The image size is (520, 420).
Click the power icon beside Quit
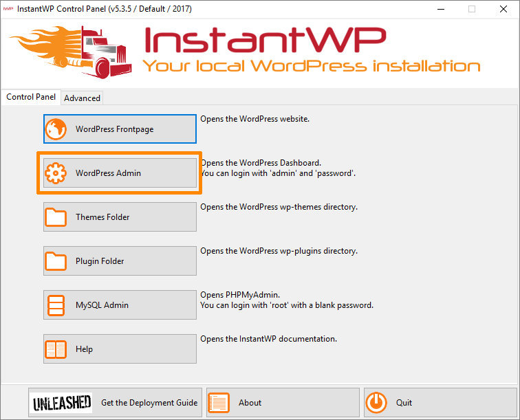coord(376,403)
